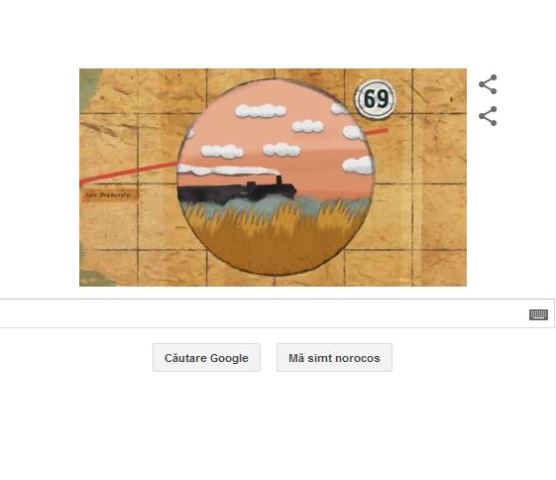Screen dimensions: 556x480
Task: Click the black steam locomotive silhouette
Action: [x=238, y=193]
